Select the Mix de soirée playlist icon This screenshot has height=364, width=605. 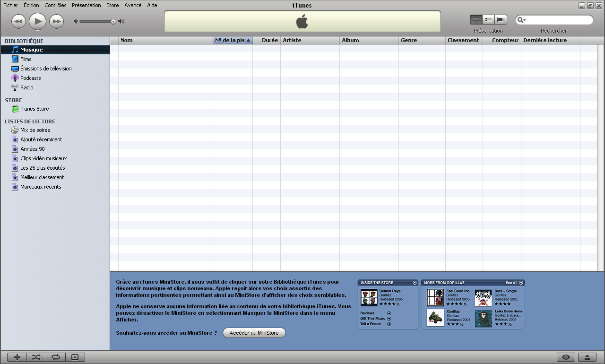15,130
